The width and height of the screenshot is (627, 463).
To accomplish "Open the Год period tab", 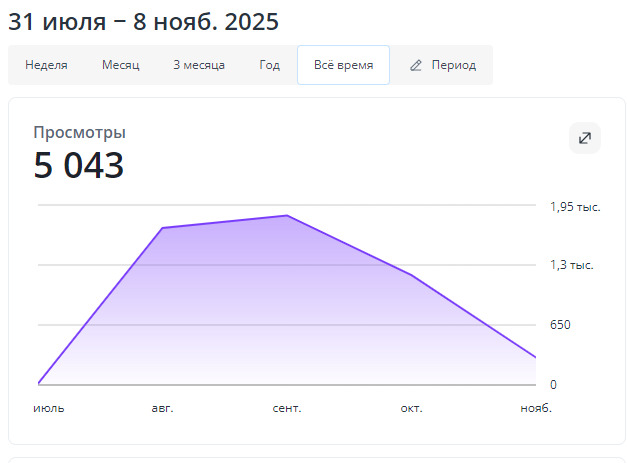I will [269, 66].
